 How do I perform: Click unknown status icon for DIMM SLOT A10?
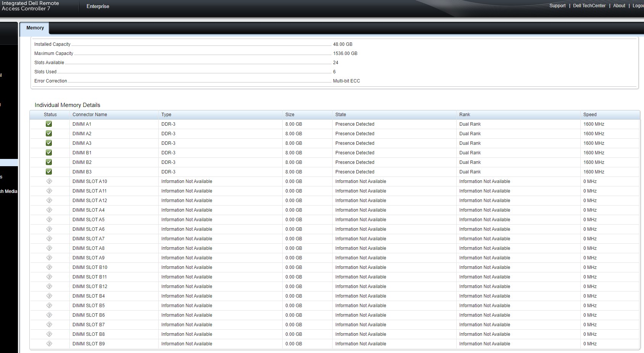pos(49,181)
